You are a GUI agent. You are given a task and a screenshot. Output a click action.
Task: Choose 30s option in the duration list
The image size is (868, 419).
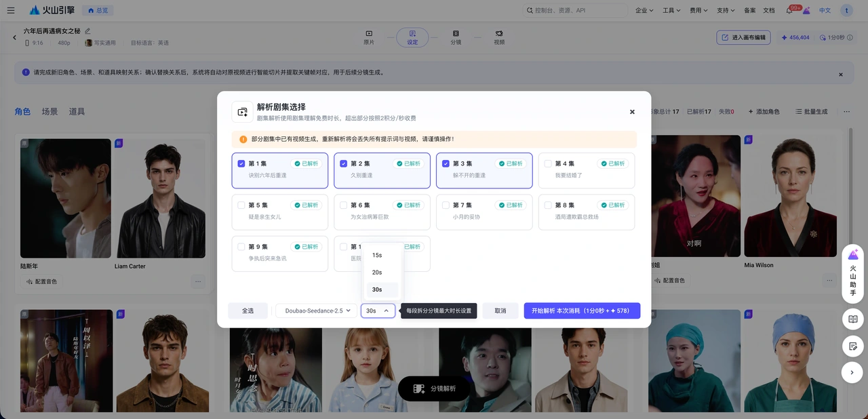point(382,290)
